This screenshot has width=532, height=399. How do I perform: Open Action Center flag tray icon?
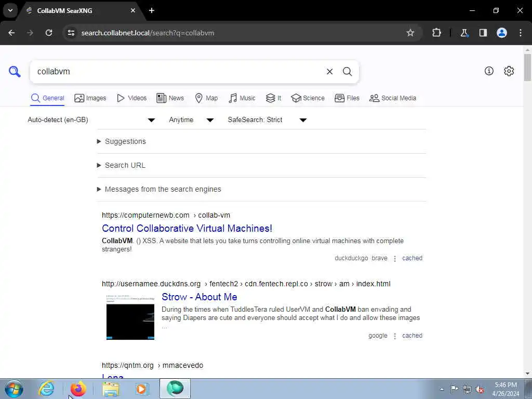click(x=454, y=389)
